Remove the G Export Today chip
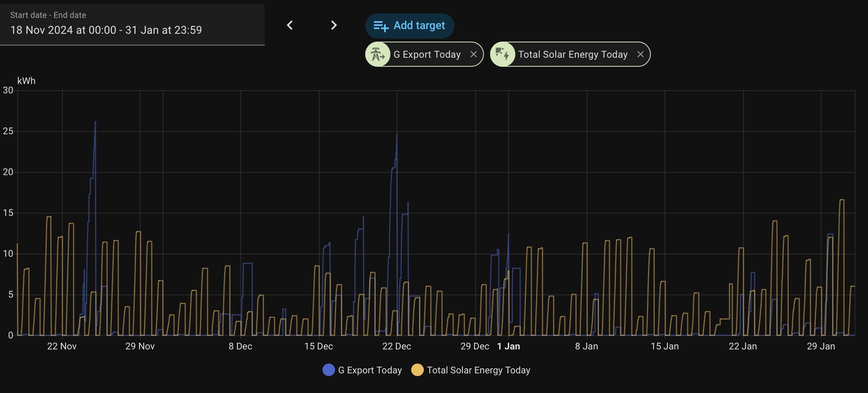Screen dimensions: 868x393 coord(474,55)
